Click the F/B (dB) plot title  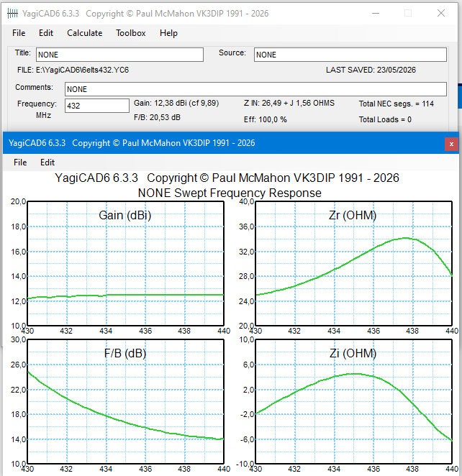click(125, 353)
